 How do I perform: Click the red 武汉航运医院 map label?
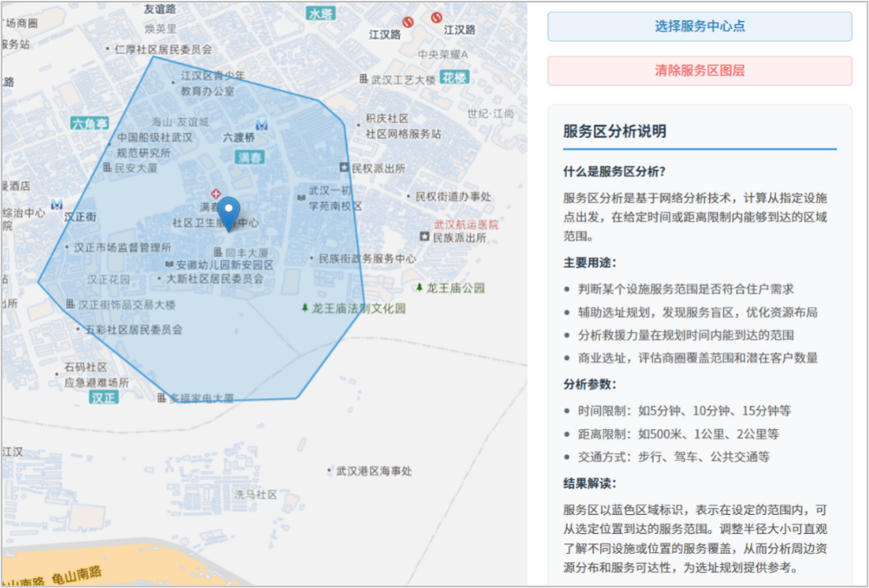466,225
